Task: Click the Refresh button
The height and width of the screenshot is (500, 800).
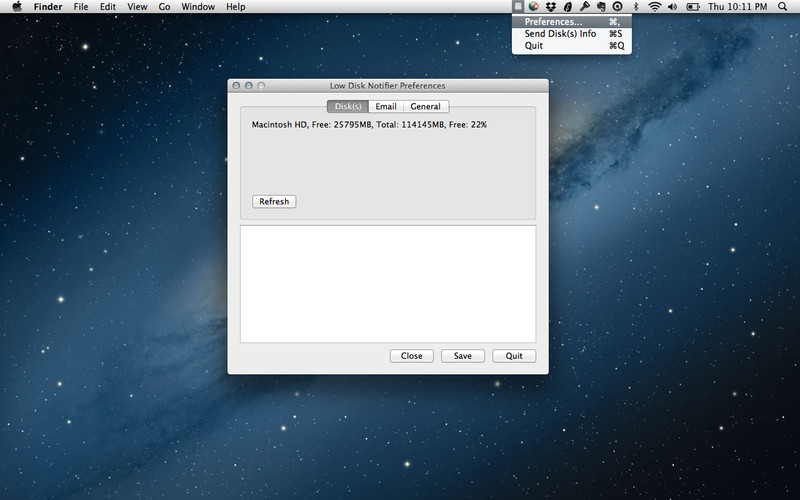Action: [x=274, y=202]
